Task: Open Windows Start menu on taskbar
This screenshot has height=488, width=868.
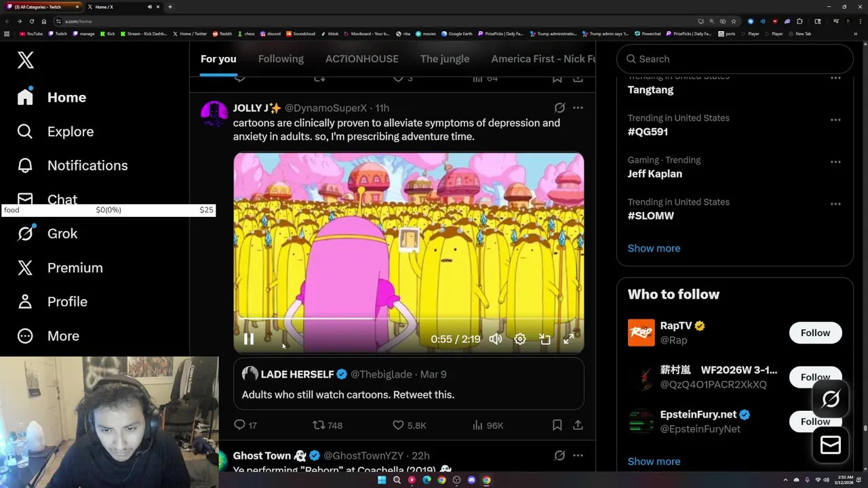Action: tap(382, 480)
